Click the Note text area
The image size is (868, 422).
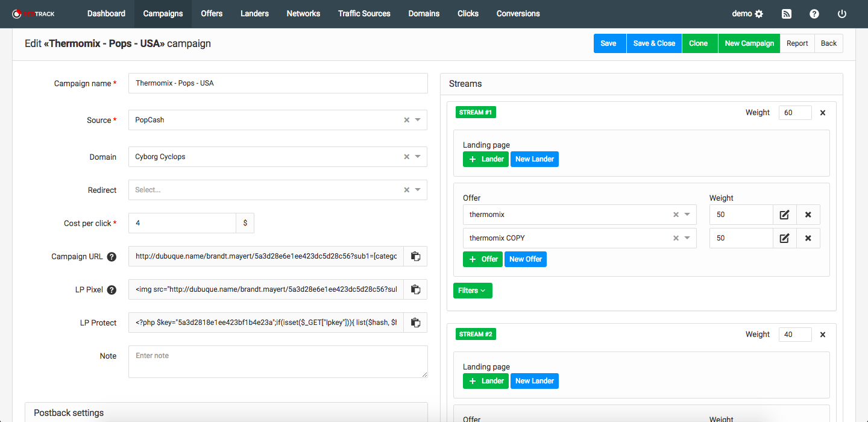(278, 362)
